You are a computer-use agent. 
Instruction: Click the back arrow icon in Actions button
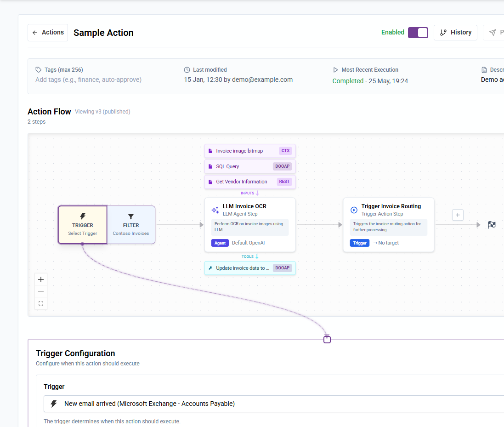35,33
